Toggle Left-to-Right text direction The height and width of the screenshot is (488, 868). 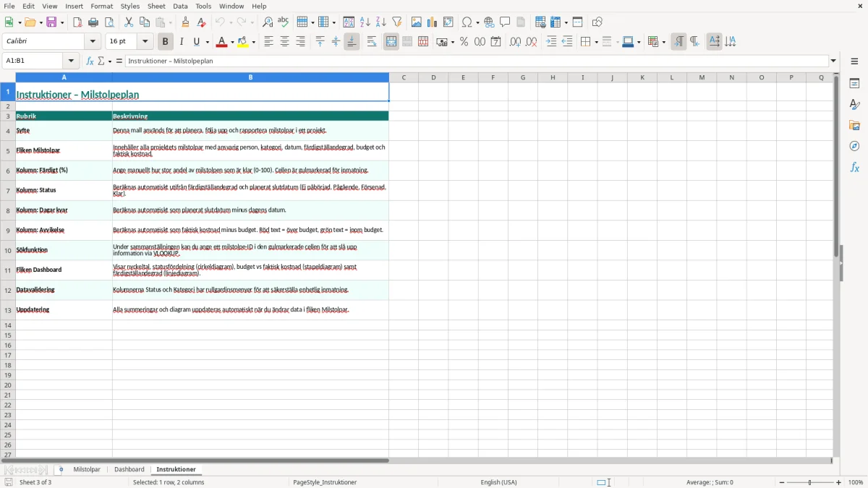click(x=678, y=42)
